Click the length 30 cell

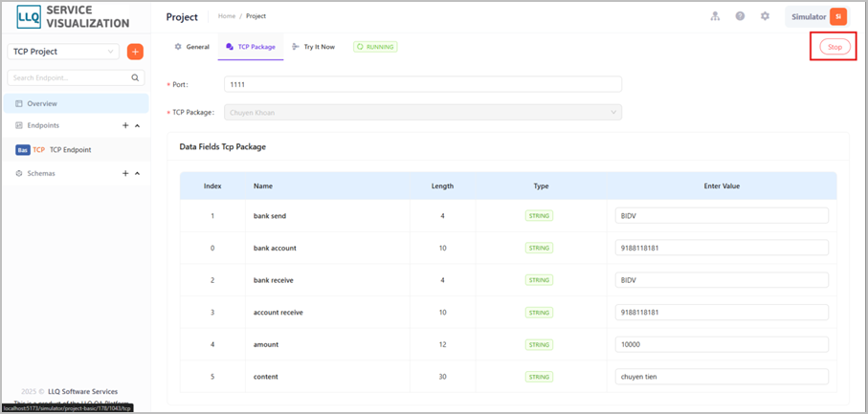click(x=442, y=377)
